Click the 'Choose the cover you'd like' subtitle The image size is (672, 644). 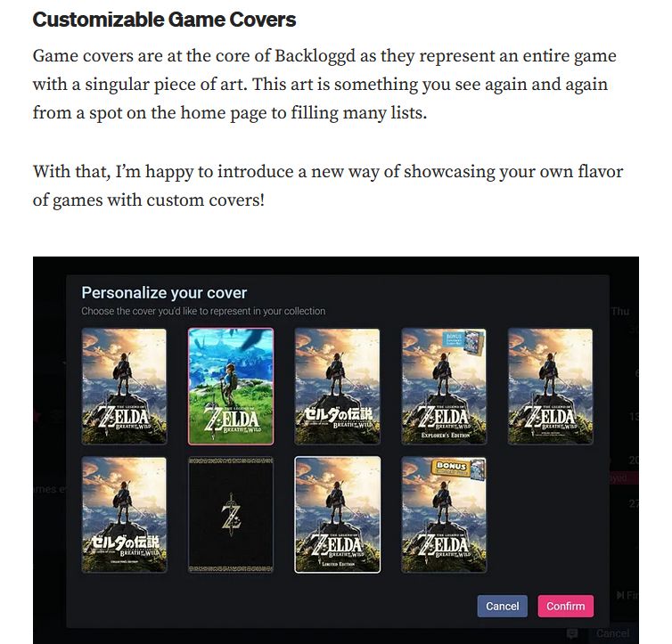[x=203, y=311]
